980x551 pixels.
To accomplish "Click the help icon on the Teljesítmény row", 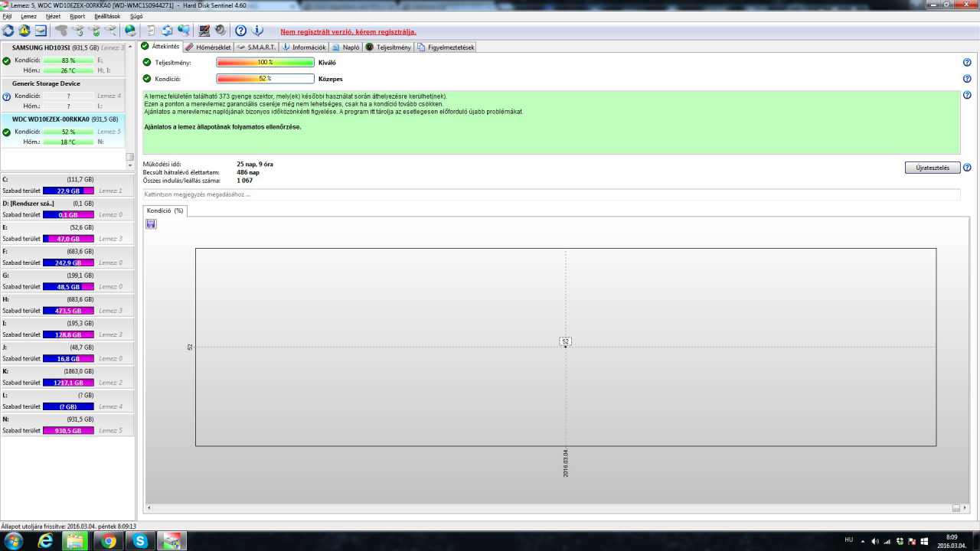I will pyautogui.click(x=967, y=63).
